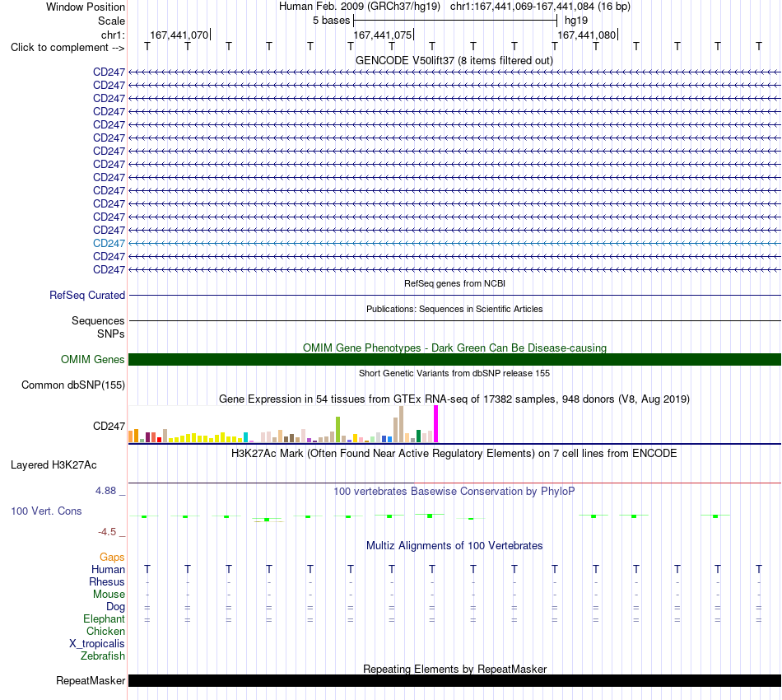Click the Layered H3K27Ac label
Screen dimensions: 782x700
point(54,465)
